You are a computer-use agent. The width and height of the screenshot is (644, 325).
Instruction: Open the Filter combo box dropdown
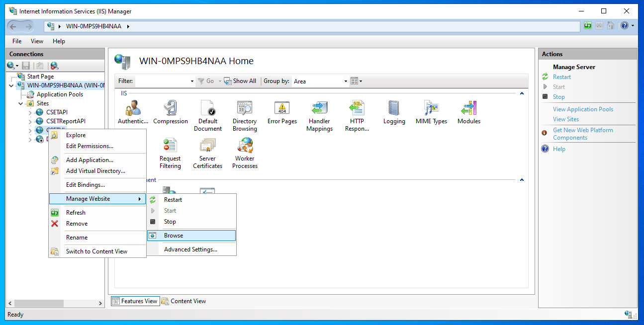[x=192, y=81]
